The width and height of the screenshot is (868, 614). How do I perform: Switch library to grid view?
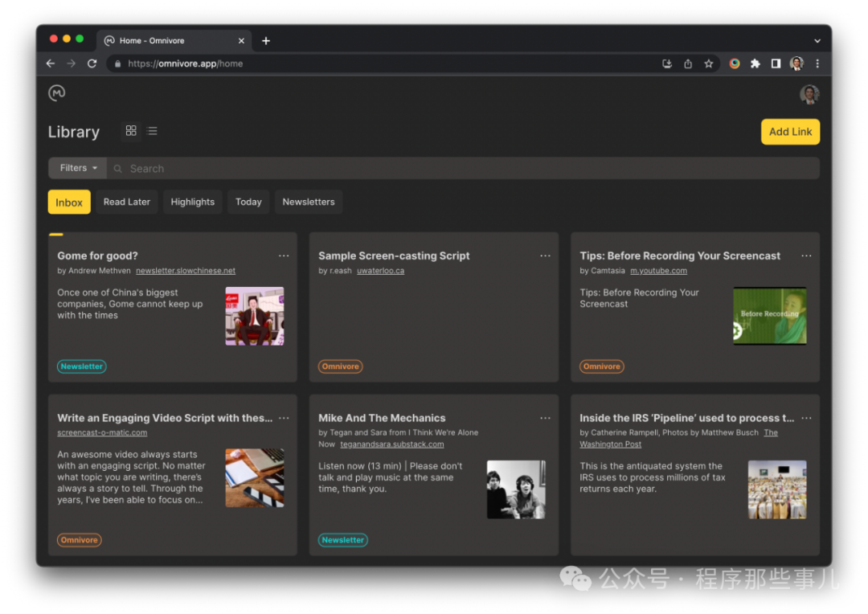pos(131,131)
